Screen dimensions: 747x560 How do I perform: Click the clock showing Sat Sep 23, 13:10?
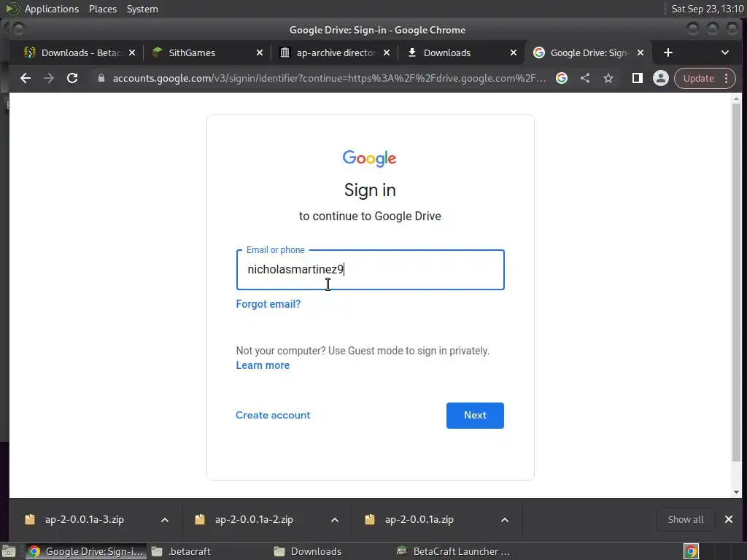click(x=708, y=9)
